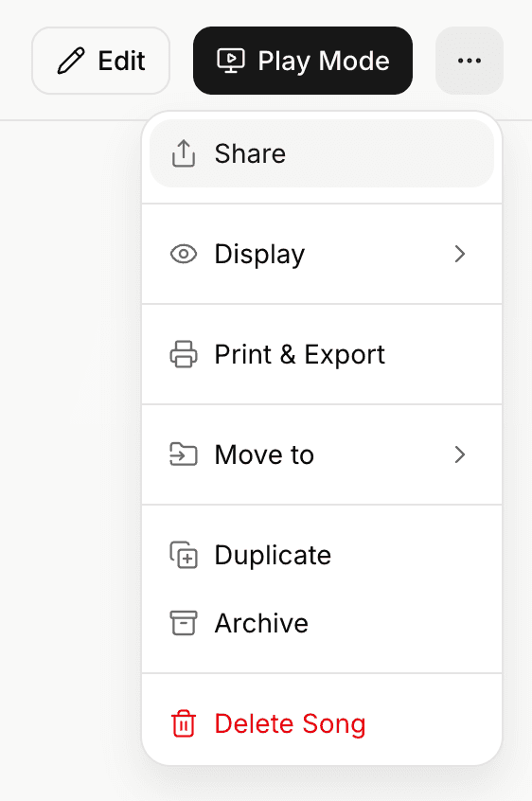
Task: Choose Print & Export option
Action: (322, 354)
